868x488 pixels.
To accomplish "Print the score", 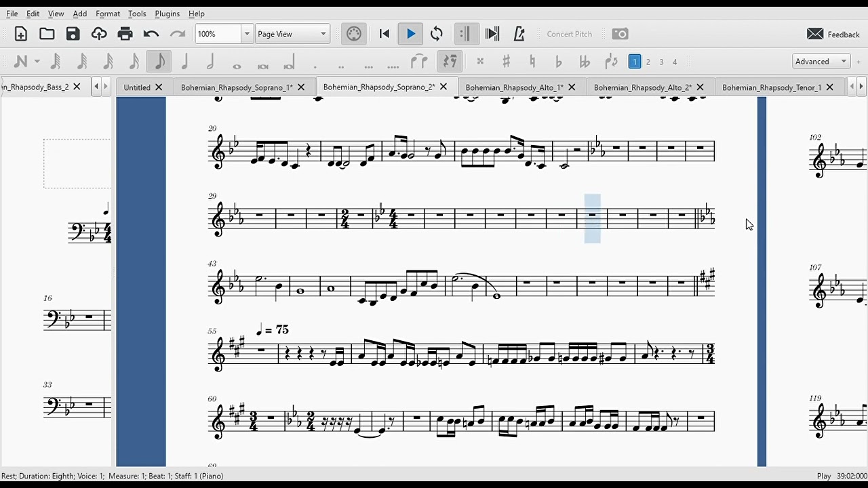I will tap(125, 34).
